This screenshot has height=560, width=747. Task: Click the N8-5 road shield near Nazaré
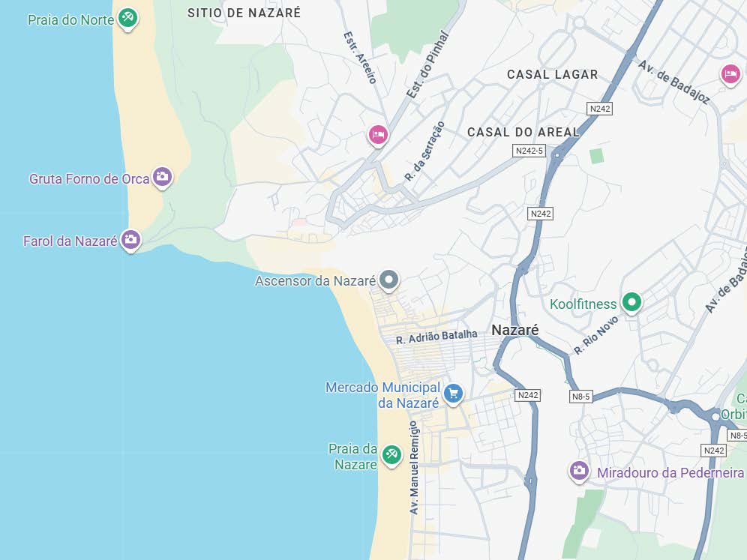[580, 396]
